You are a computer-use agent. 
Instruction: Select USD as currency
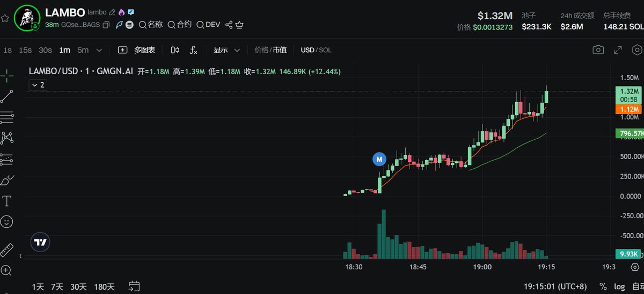point(308,50)
